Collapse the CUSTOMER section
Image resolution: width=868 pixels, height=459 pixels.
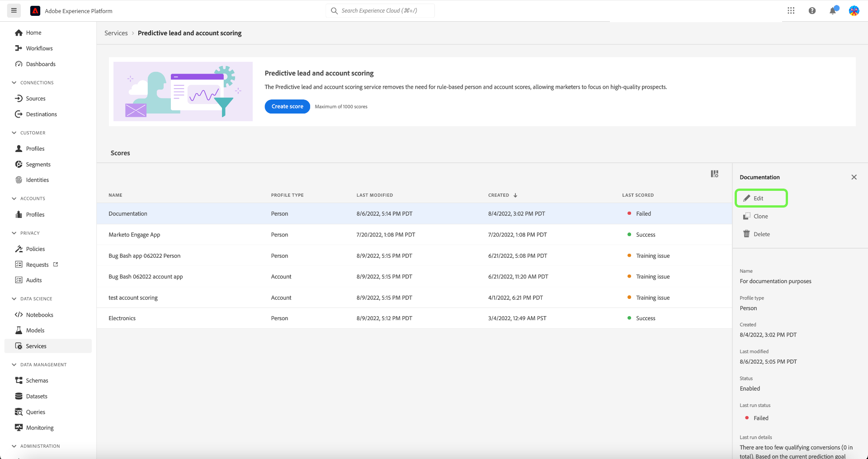[14, 133]
